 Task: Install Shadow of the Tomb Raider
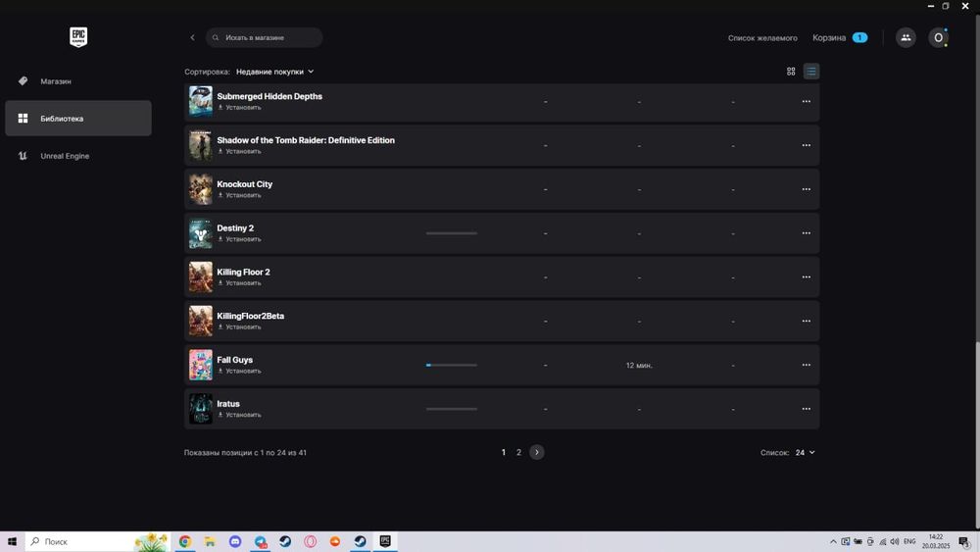point(239,151)
